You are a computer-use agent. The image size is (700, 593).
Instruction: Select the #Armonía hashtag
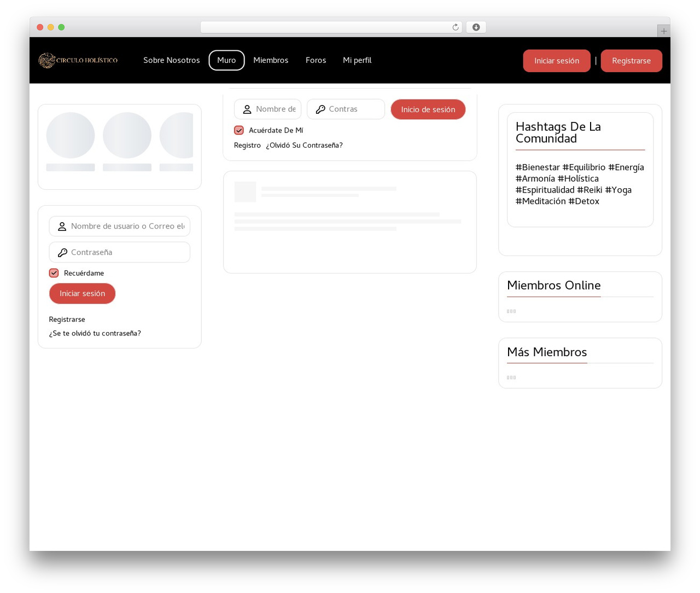click(x=535, y=179)
